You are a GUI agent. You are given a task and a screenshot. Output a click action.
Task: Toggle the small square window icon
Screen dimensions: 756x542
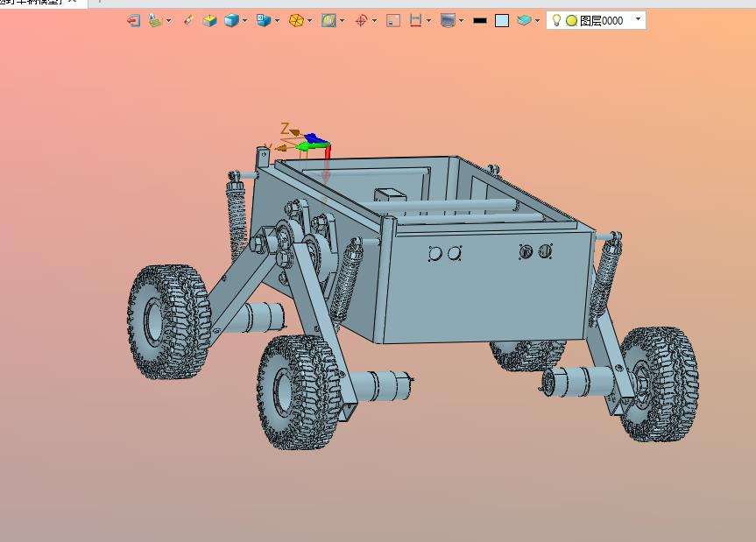(x=393, y=21)
